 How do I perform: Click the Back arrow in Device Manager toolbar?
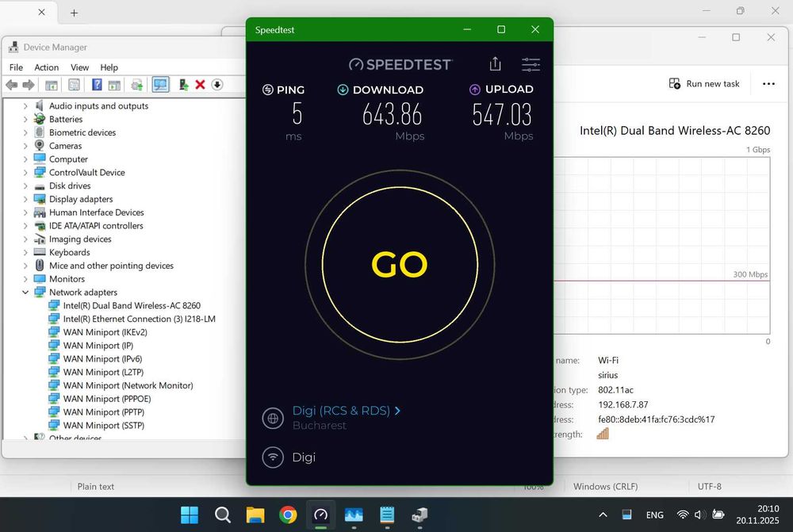(12, 85)
